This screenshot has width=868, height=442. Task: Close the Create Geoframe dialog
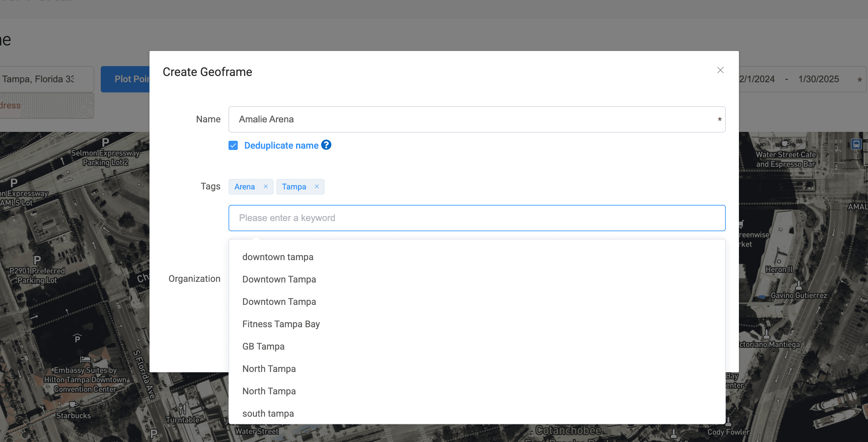coord(720,70)
